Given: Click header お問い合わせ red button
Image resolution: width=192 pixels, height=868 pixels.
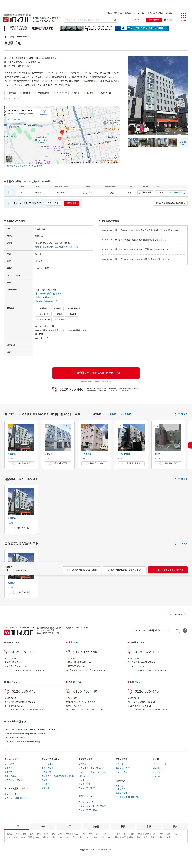Looking at the screenshot, I should [154, 20].
